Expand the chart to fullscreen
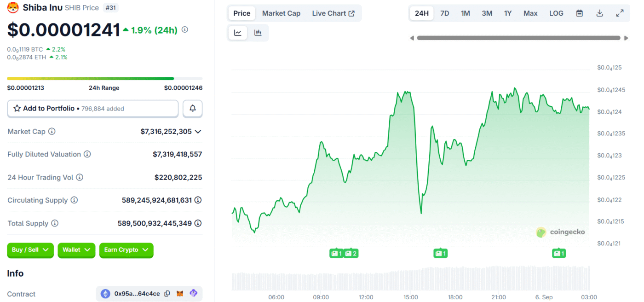This screenshot has width=644, height=302. pos(620,13)
